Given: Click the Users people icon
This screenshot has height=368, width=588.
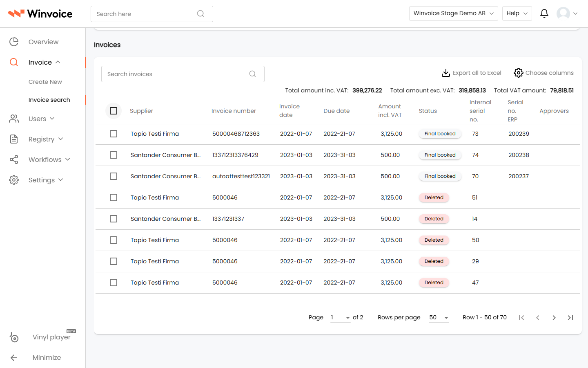Looking at the screenshot, I should pos(14,119).
